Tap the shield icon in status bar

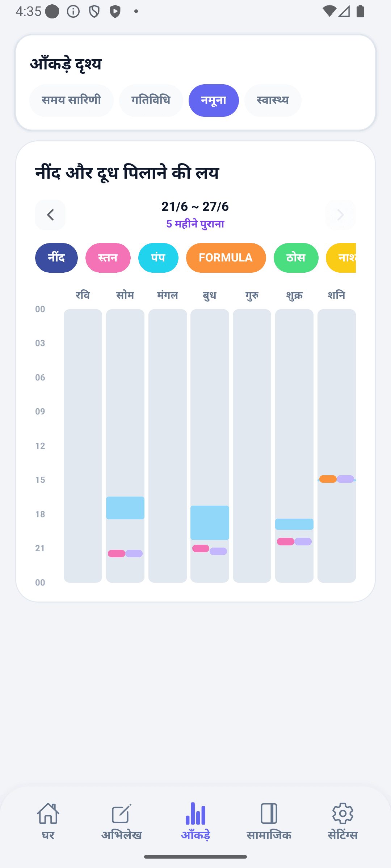point(94,12)
